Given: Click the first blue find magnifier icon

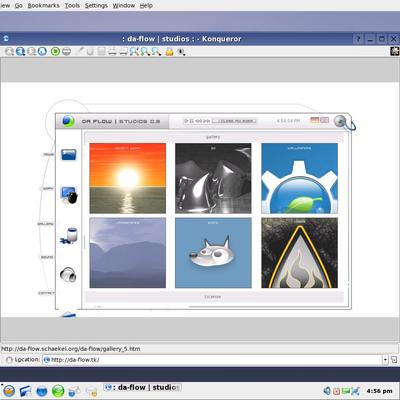Looking at the screenshot, I should (x=134, y=51).
